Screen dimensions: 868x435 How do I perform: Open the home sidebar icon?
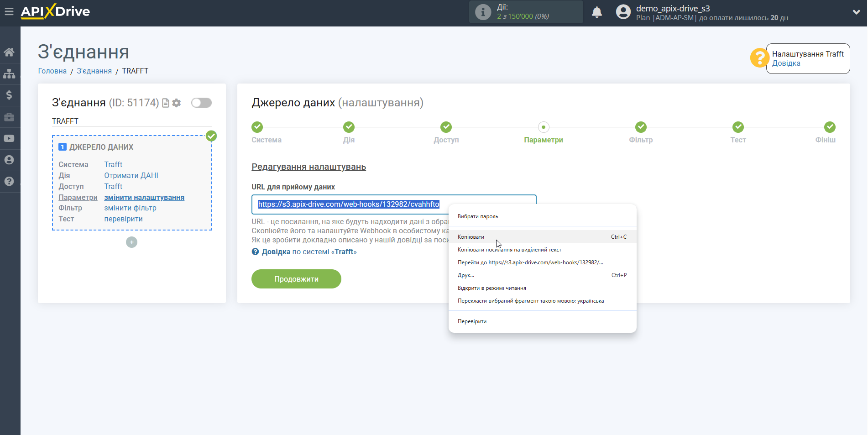click(x=9, y=52)
